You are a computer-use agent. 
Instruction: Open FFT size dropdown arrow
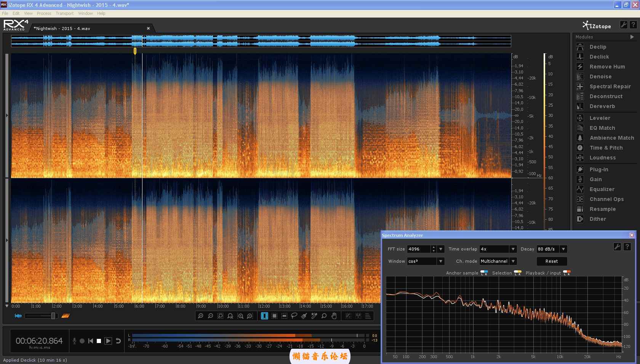441,249
